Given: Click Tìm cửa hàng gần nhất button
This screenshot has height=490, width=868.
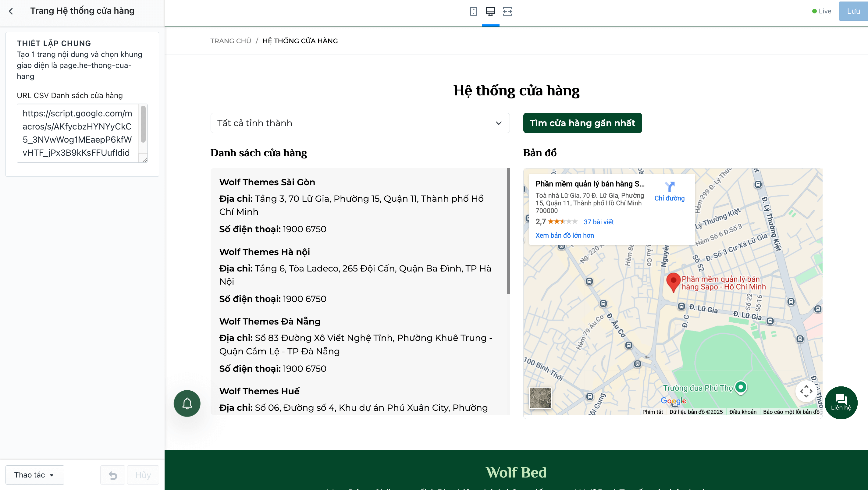Looking at the screenshot, I should (582, 123).
